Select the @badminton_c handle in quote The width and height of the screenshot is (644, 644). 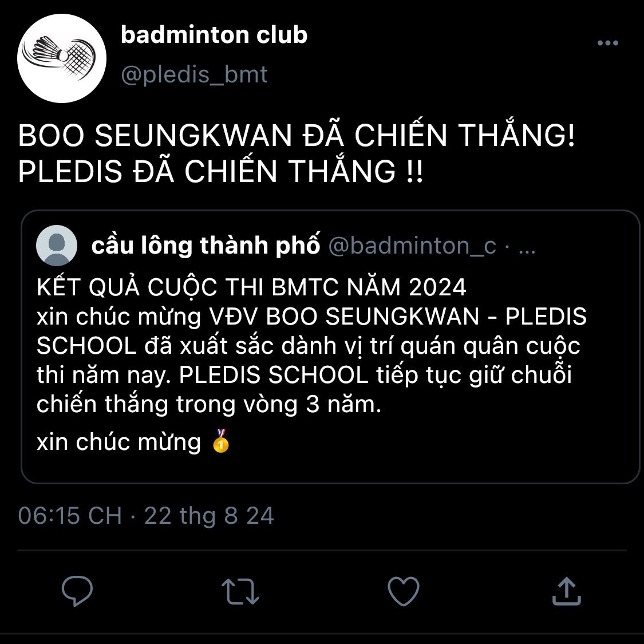(x=412, y=246)
